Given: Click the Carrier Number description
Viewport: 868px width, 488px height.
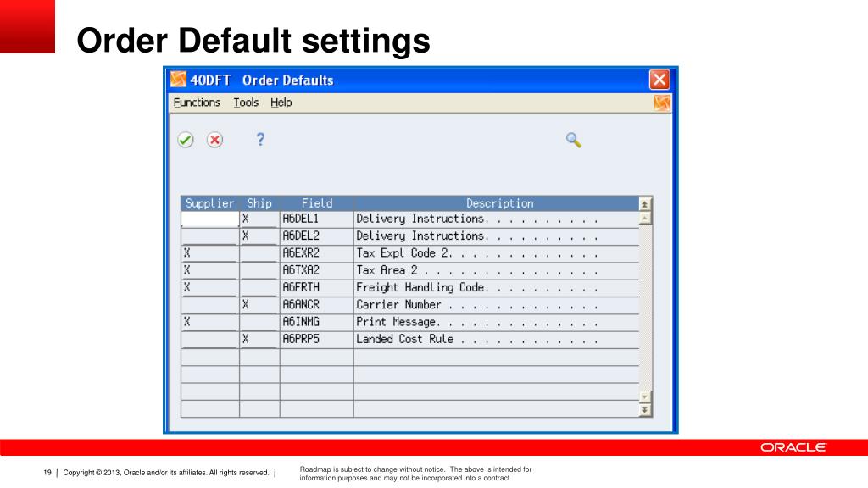Looking at the screenshot, I should tap(477, 305).
